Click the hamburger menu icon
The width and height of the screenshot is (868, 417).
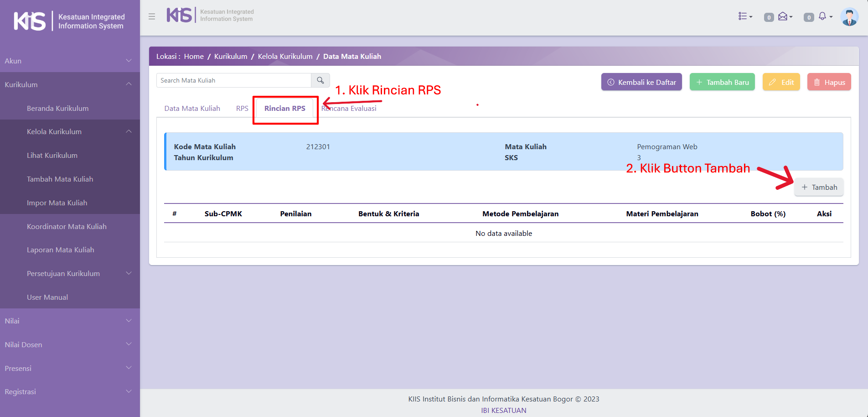[x=152, y=16]
